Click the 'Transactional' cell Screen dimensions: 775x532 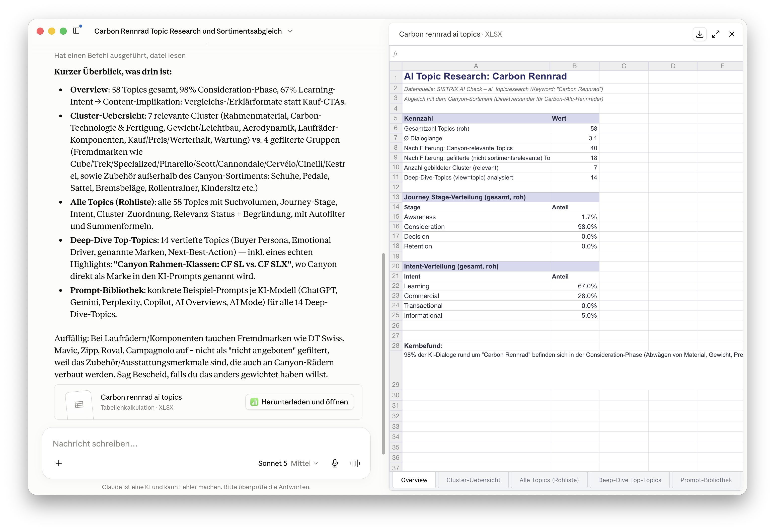click(476, 305)
